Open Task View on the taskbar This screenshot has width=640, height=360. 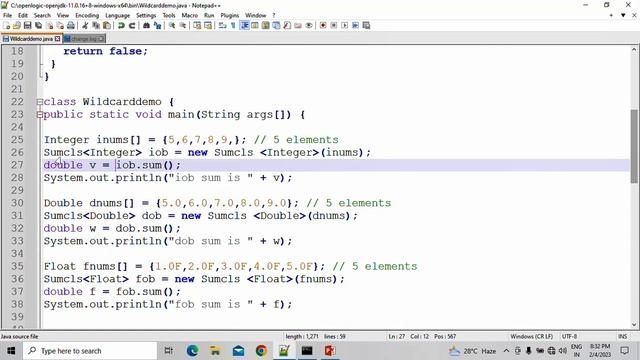click(x=168, y=351)
